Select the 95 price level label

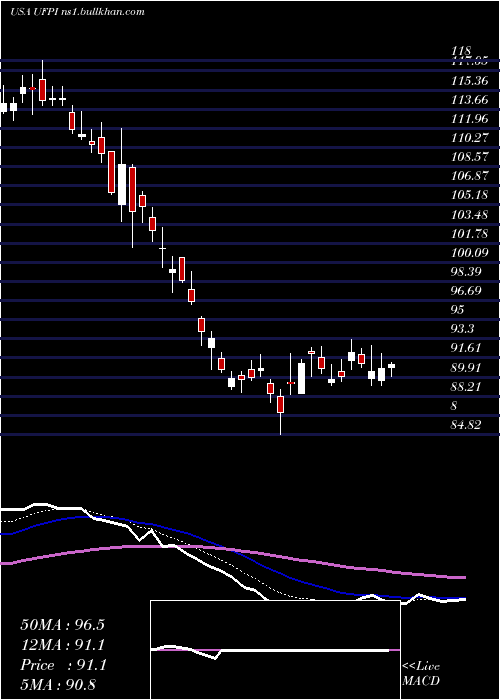(x=457, y=310)
